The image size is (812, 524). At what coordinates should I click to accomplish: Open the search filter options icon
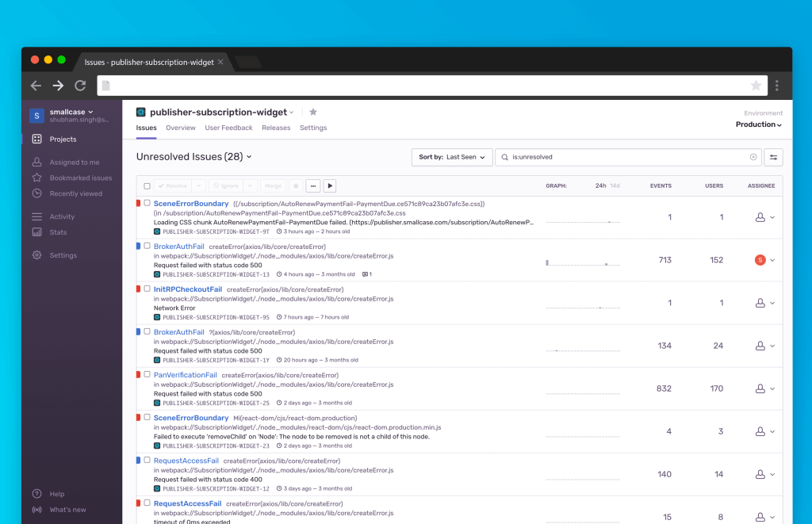(774, 157)
